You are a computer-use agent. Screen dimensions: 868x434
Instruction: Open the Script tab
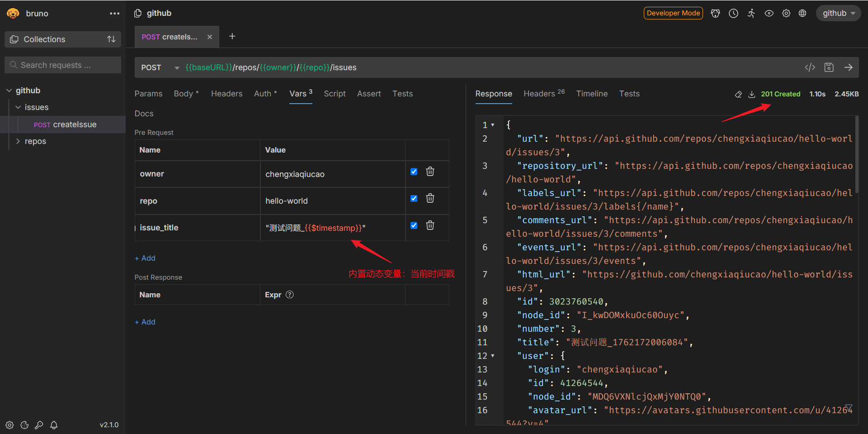click(335, 94)
